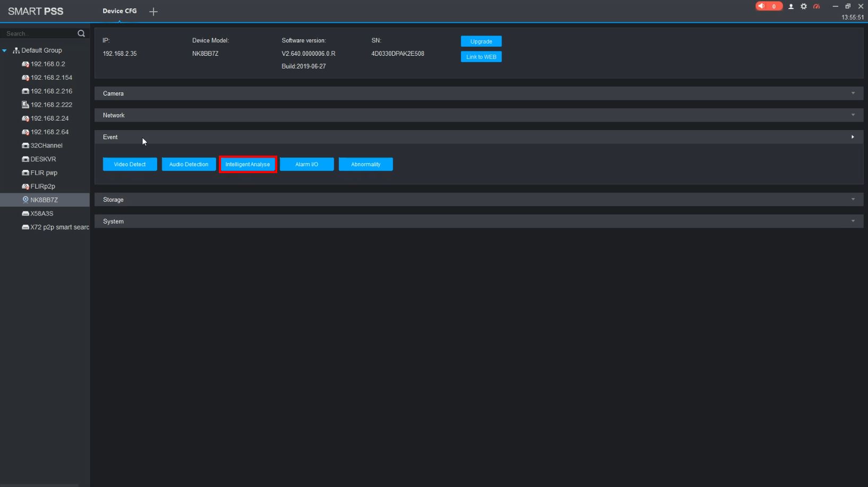Click device icon beside 192.168.2.222
The image size is (868, 487).
pos(25,105)
